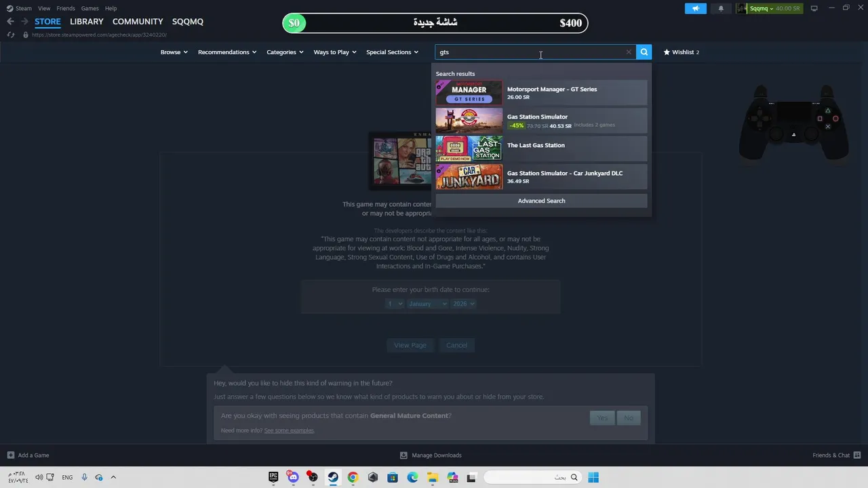This screenshot has width=868, height=488.
Task: Answer No to General Mature Content
Action: (x=629, y=418)
